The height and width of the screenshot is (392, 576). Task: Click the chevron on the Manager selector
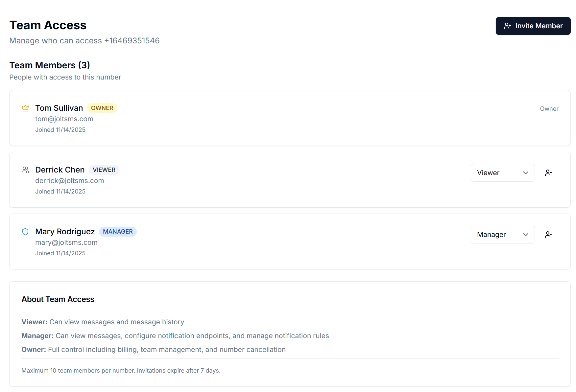(525, 234)
